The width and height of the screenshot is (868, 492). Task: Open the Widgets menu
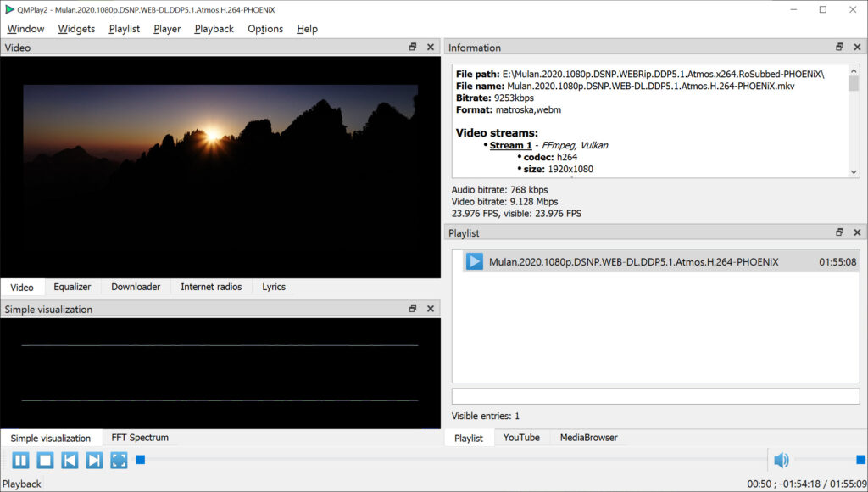76,29
